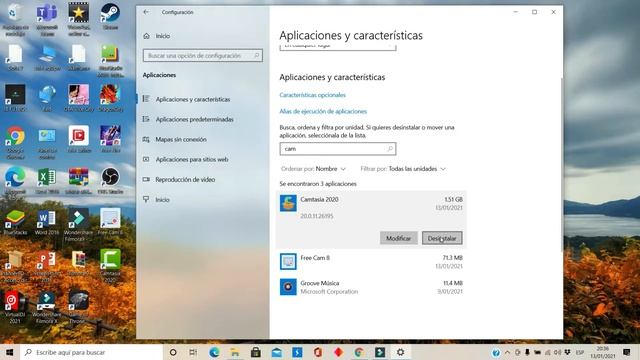Open Google Chrome from the taskbar
The height and width of the screenshot is (360, 640).
pyautogui.click(x=359, y=352)
